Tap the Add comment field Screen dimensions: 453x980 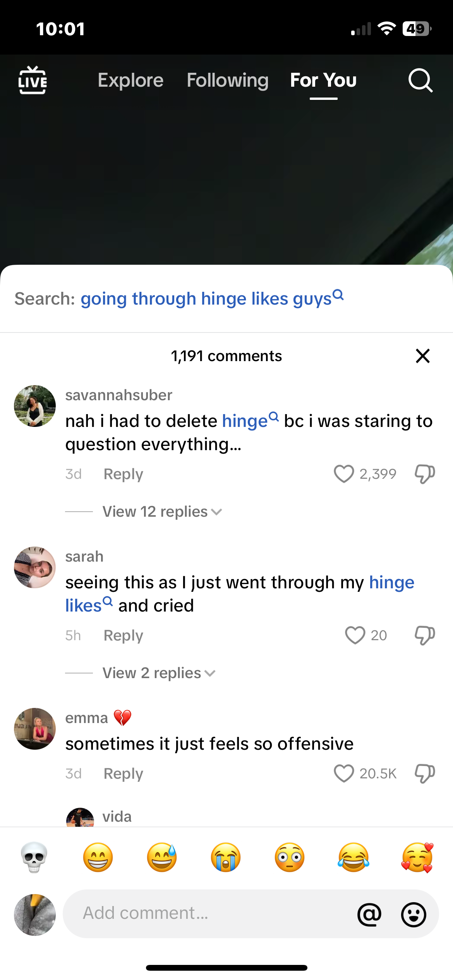[209, 913]
